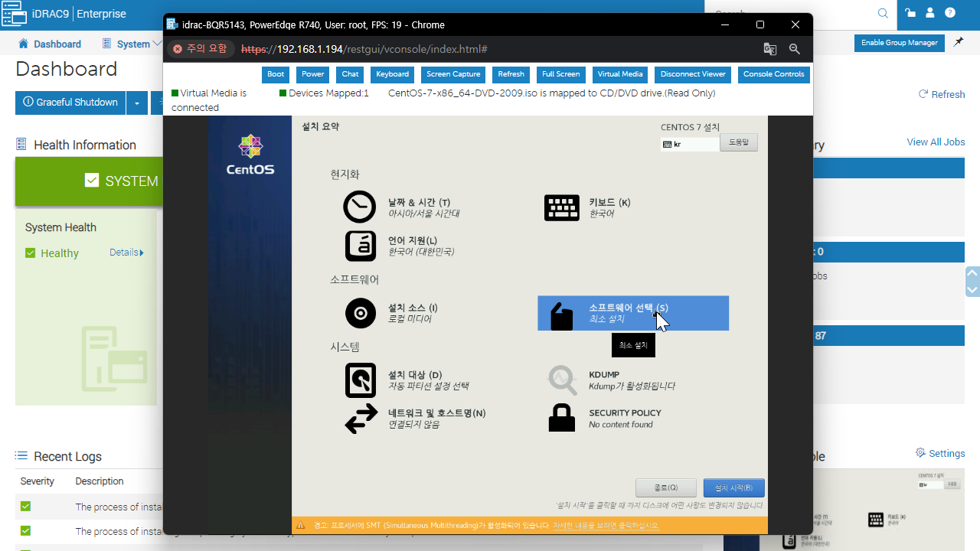
Task: Open installation source disc icon
Action: [360, 313]
